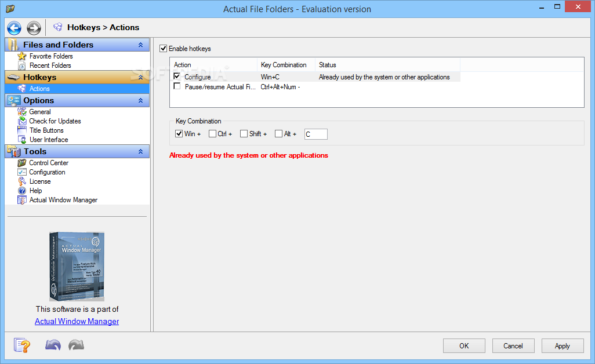Uncheck the Configure action checkbox
Screen dimensions: 595x364
coord(177,77)
